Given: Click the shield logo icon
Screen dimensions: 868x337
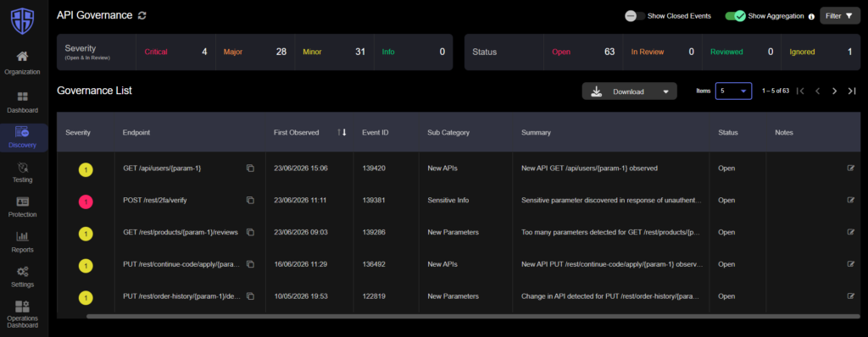Looking at the screenshot, I should 23,21.
